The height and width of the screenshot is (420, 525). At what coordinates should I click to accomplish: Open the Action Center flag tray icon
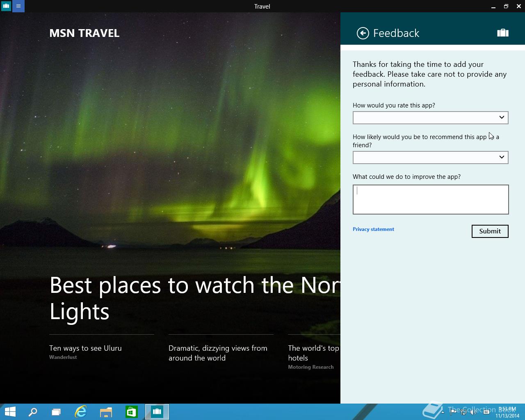click(453, 412)
